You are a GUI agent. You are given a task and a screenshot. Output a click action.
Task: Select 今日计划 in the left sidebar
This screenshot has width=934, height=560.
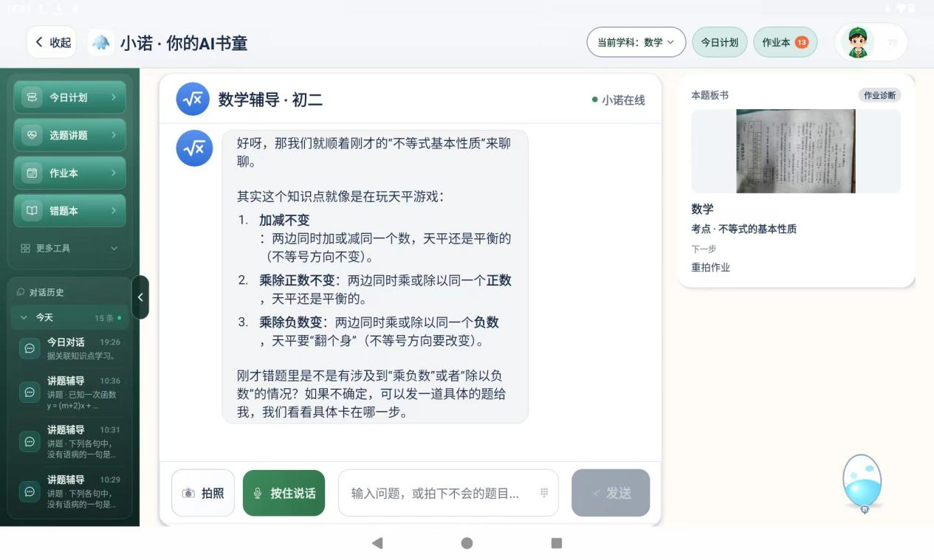point(69,97)
